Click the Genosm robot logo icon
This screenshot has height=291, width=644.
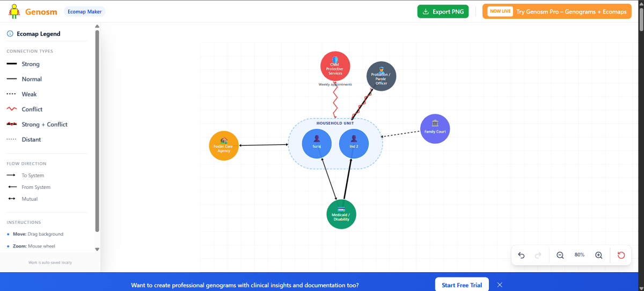[x=14, y=11]
